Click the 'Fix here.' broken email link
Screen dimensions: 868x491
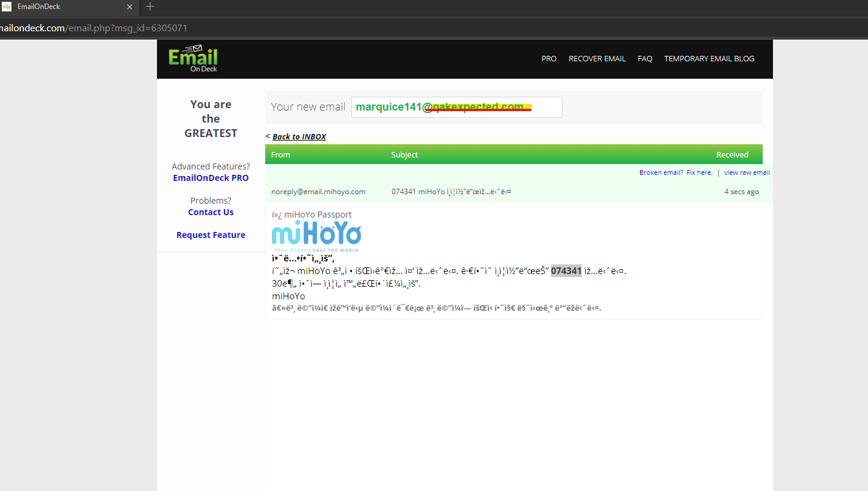700,172
